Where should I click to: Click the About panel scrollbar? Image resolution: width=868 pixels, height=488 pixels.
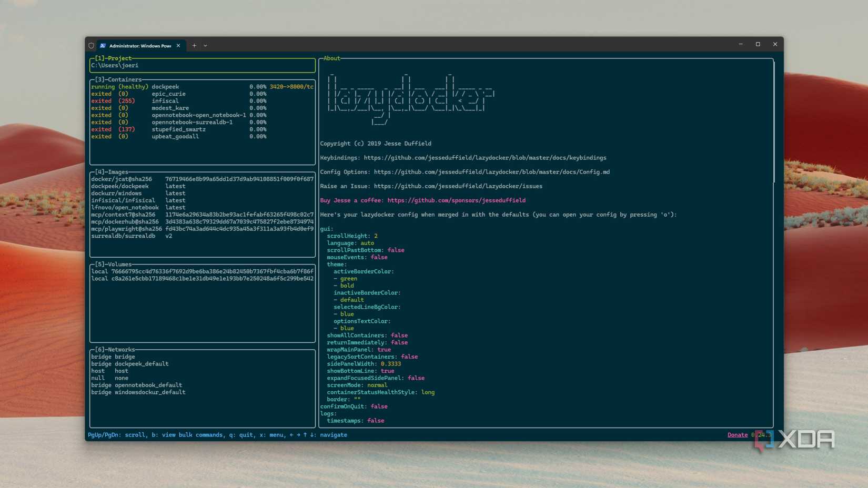pos(774,121)
